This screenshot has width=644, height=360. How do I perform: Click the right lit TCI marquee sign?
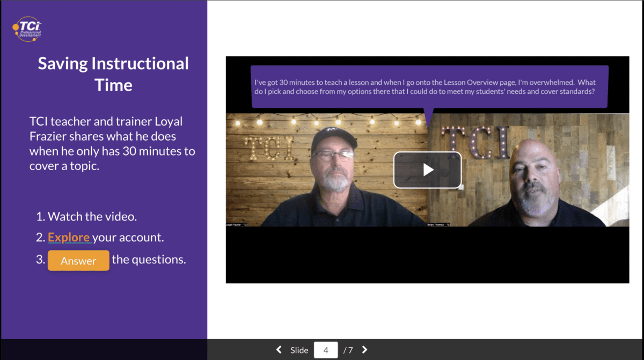click(475, 141)
